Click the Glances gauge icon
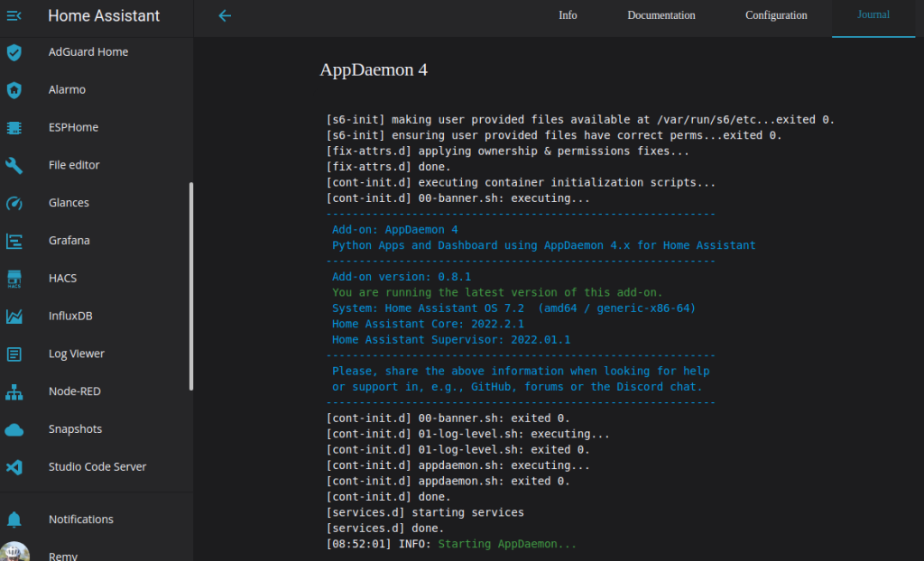Screen dimensions: 924x561 [x=14, y=203]
